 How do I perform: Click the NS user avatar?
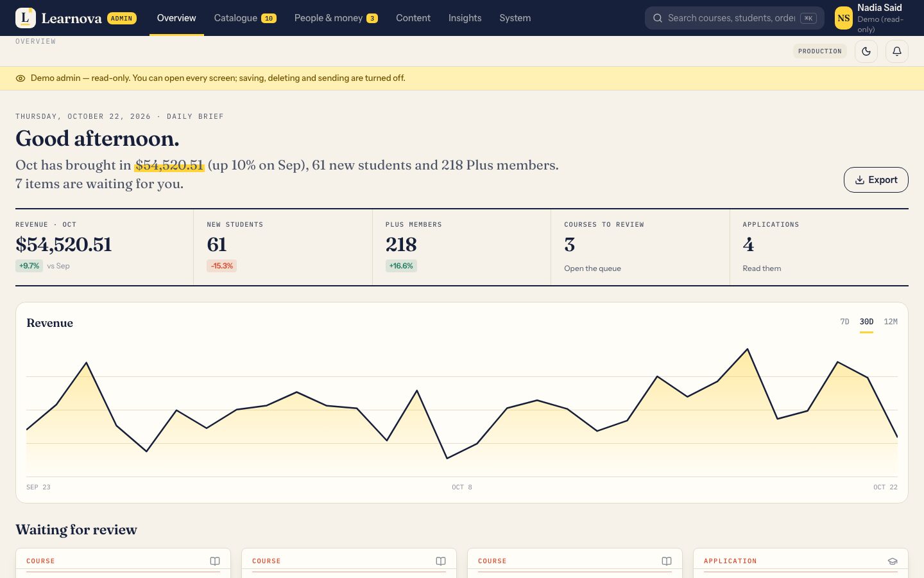(x=844, y=18)
